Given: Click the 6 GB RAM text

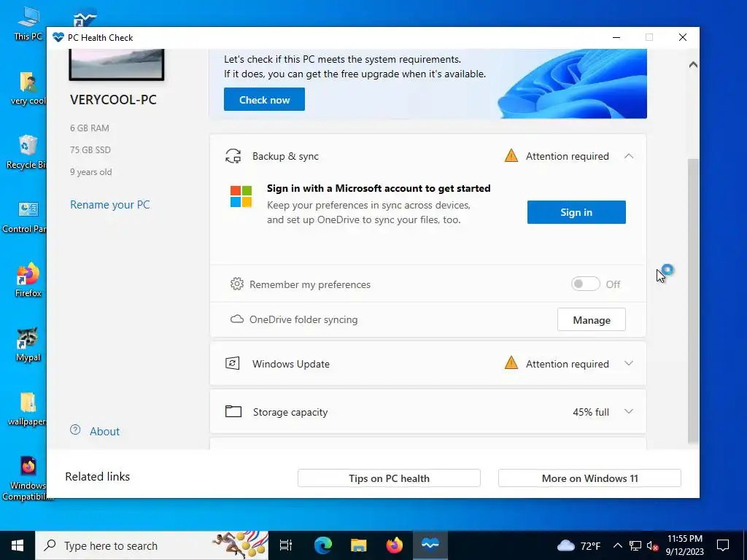Looking at the screenshot, I should [90, 128].
